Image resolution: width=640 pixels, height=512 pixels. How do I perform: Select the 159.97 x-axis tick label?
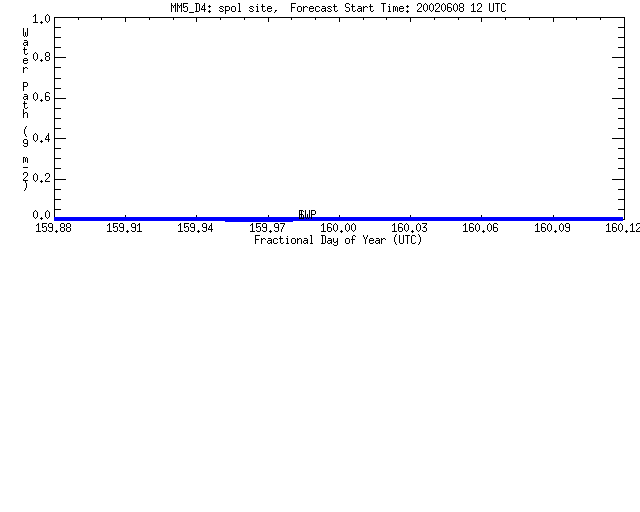267,228
